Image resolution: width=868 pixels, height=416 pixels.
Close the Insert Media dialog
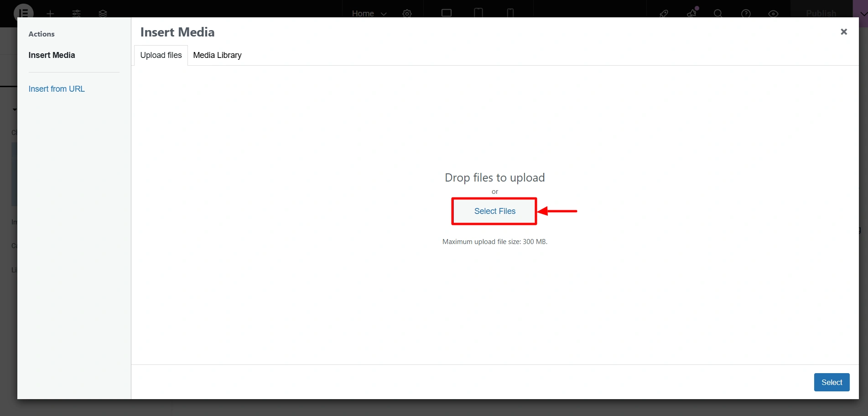pos(843,31)
